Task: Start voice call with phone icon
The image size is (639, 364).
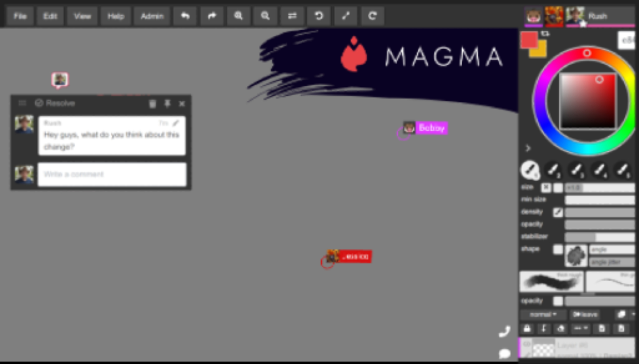Action: (x=504, y=331)
